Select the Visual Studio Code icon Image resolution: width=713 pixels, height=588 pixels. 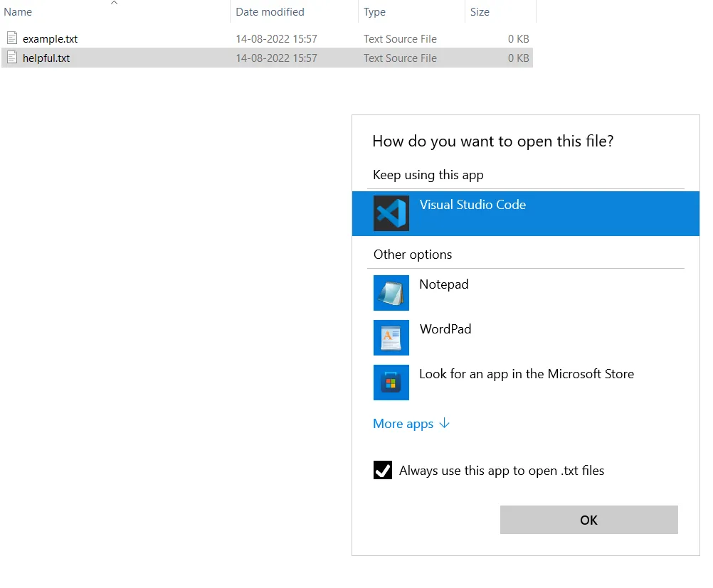391,213
